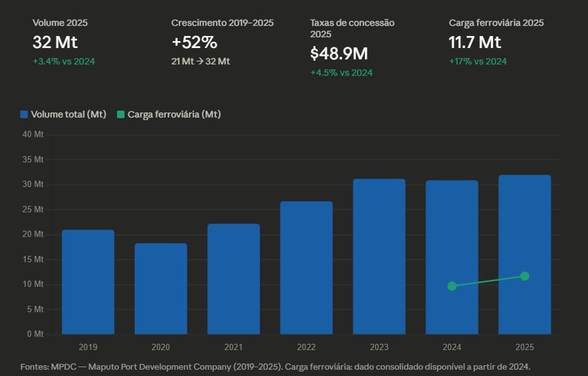Click the 2024 x-axis year label
The width and height of the screenshot is (588, 376).
coord(452,348)
